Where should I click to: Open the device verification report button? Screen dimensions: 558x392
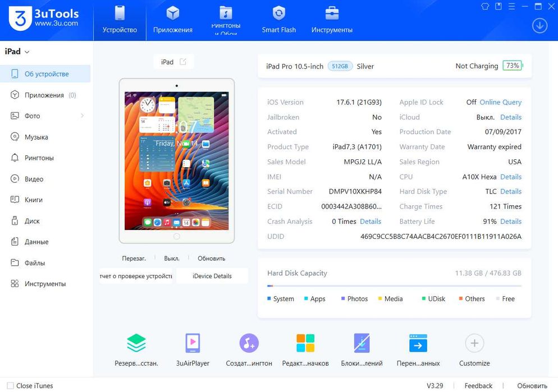136,276
